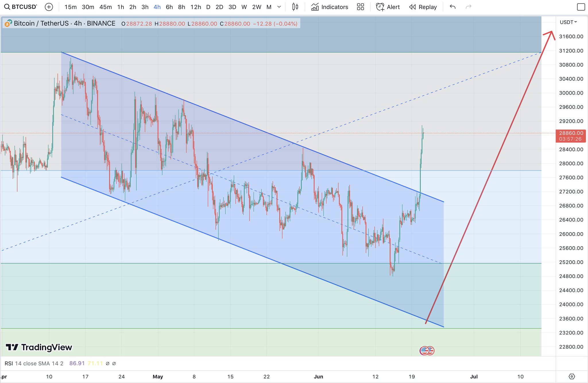
Task: Click the 30000.00 price scale label
Action: pos(571,93)
